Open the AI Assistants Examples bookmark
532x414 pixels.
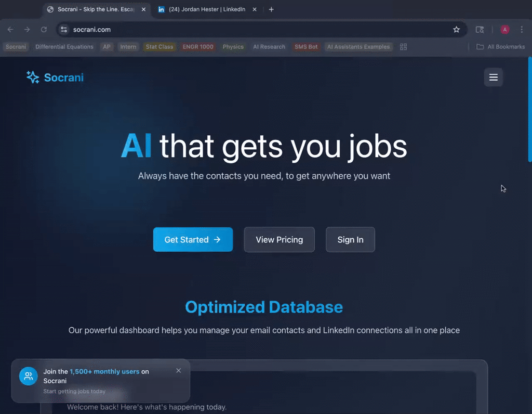tap(358, 47)
